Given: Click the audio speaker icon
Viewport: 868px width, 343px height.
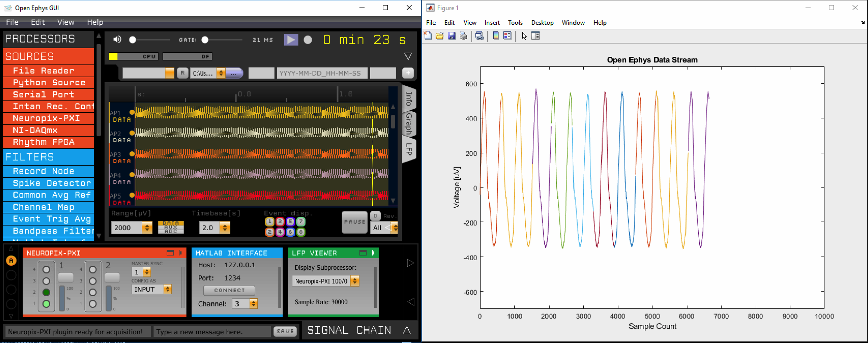Looking at the screenshot, I should tap(117, 40).
